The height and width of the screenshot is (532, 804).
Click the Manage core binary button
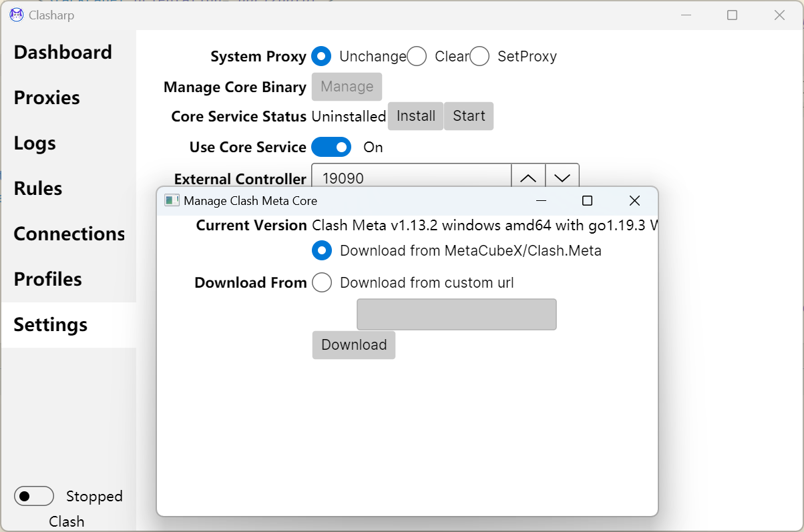(x=347, y=87)
